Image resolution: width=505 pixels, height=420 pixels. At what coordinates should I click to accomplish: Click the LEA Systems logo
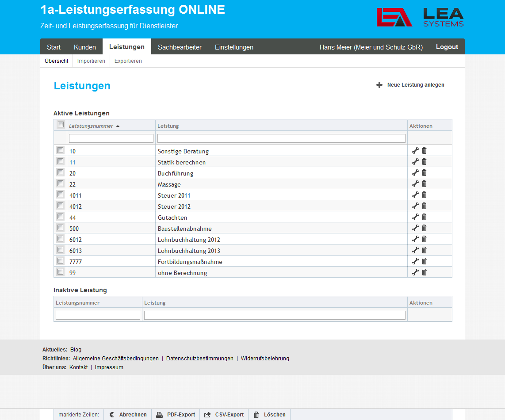tap(420, 17)
